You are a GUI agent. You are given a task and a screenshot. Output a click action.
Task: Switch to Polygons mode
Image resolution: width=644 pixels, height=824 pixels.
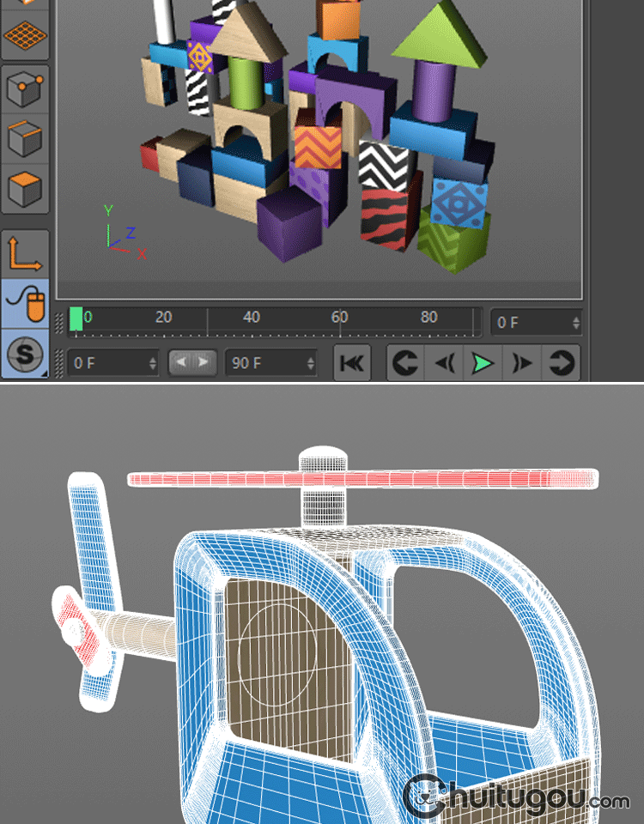[25, 187]
